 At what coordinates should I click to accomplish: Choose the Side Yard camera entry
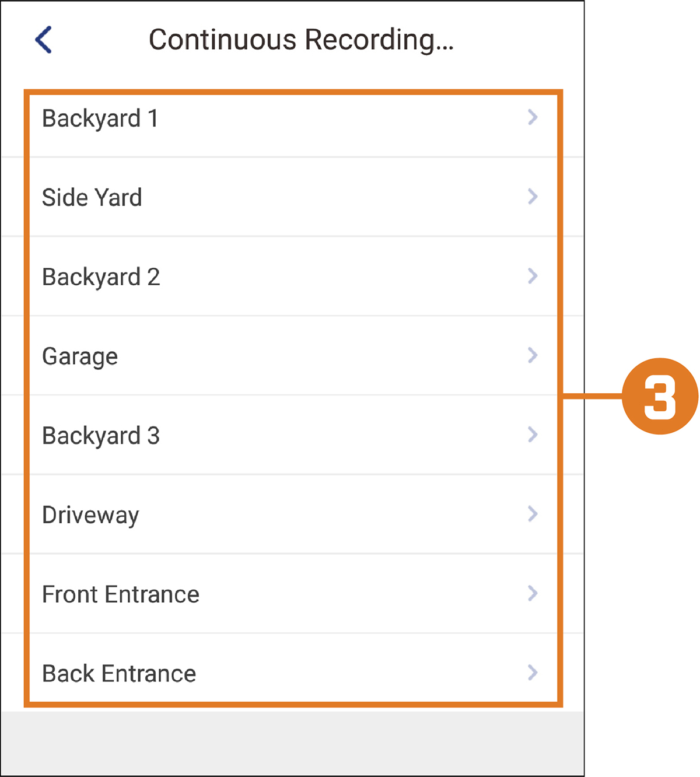tap(92, 197)
